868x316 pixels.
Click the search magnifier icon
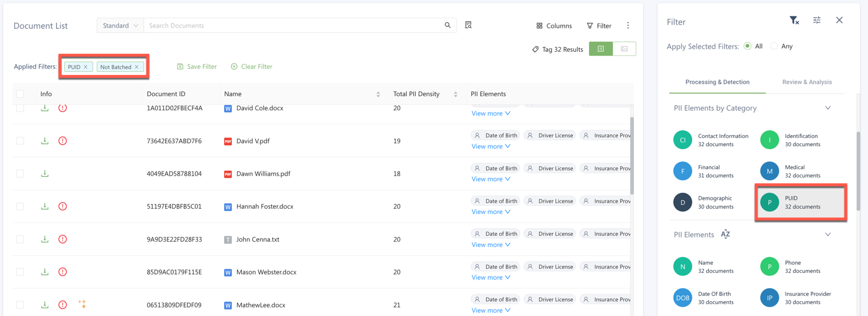tap(448, 25)
